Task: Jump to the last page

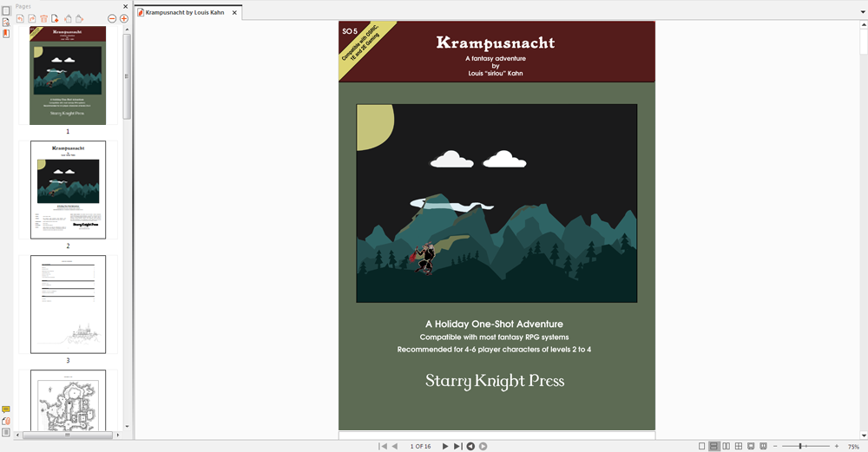Action: (457, 446)
